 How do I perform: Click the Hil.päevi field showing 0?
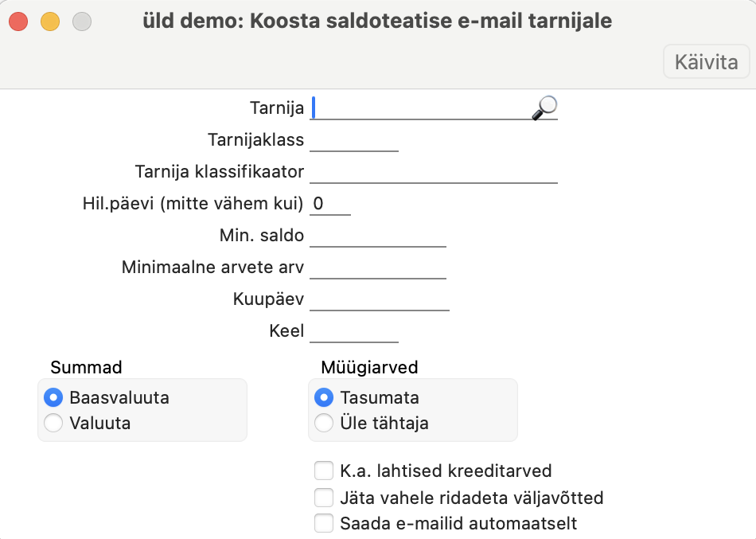329,204
